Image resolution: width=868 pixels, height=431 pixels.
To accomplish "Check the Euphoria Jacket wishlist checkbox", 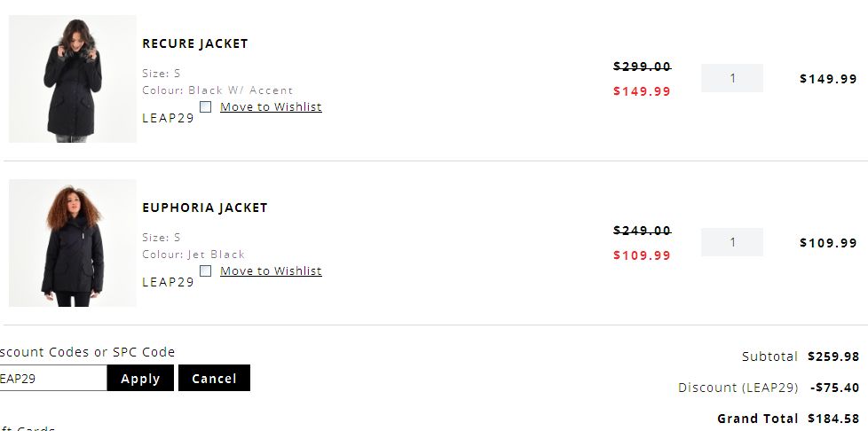I will (x=205, y=270).
